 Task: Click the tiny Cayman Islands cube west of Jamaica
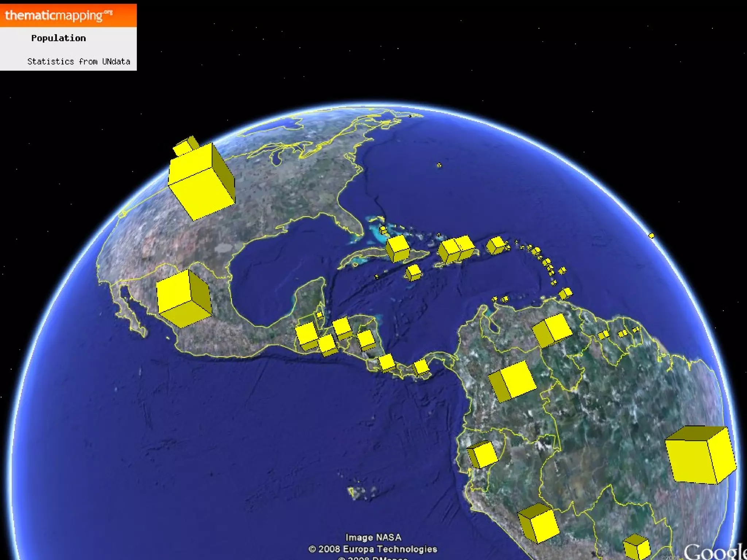point(377,277)
